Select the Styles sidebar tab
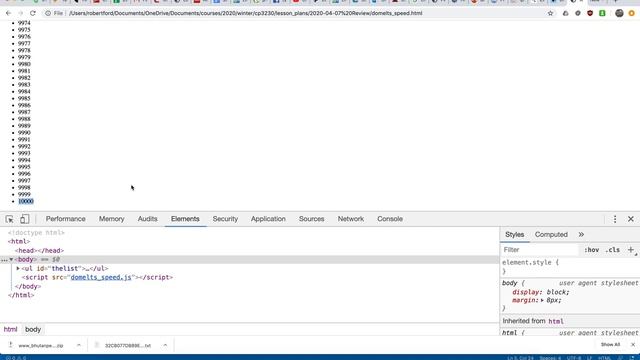The image size is (640, 360). tap(514, 235)
